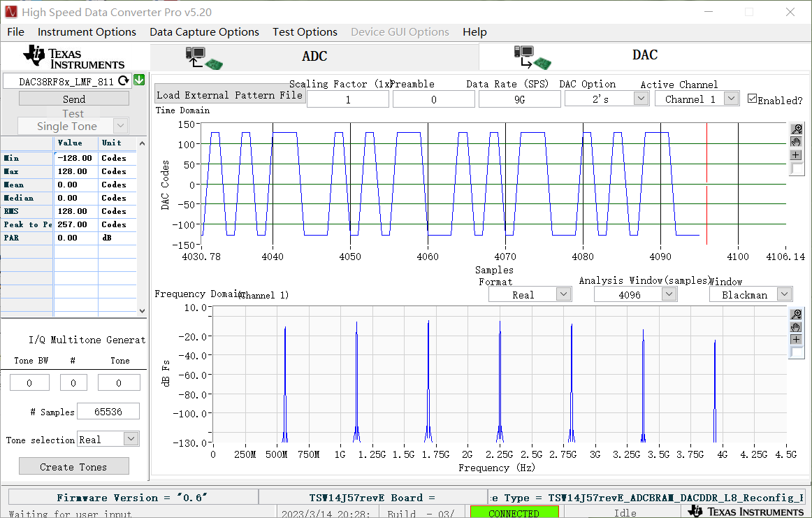Click the RMS value 128.00 cell
The image size is (812, 518).
click(x=75, y=211)
